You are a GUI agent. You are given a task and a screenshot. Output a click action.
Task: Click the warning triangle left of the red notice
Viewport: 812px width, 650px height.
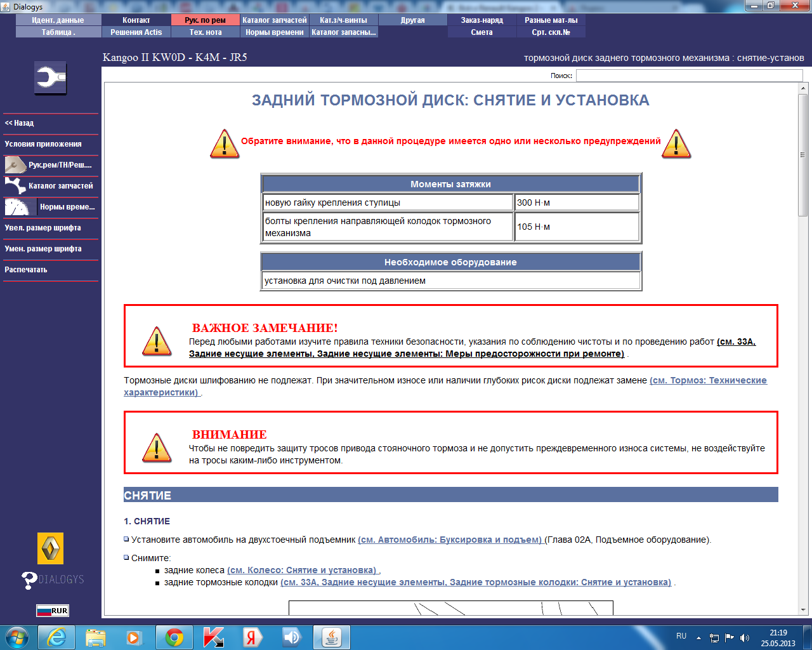225,143
